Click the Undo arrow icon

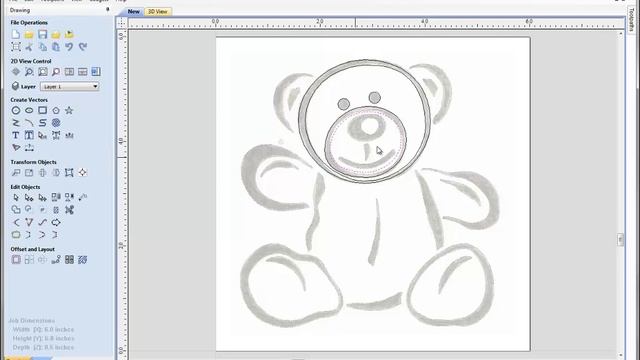click(69, 47)
